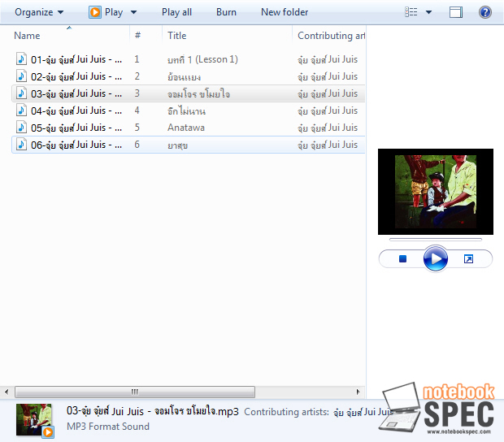504x442 pixels.
Task: Open the Organize dropdown menu
Action: [39, 12]
